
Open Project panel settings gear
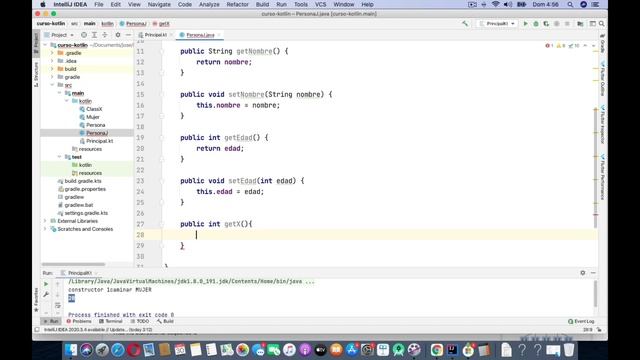118,35
